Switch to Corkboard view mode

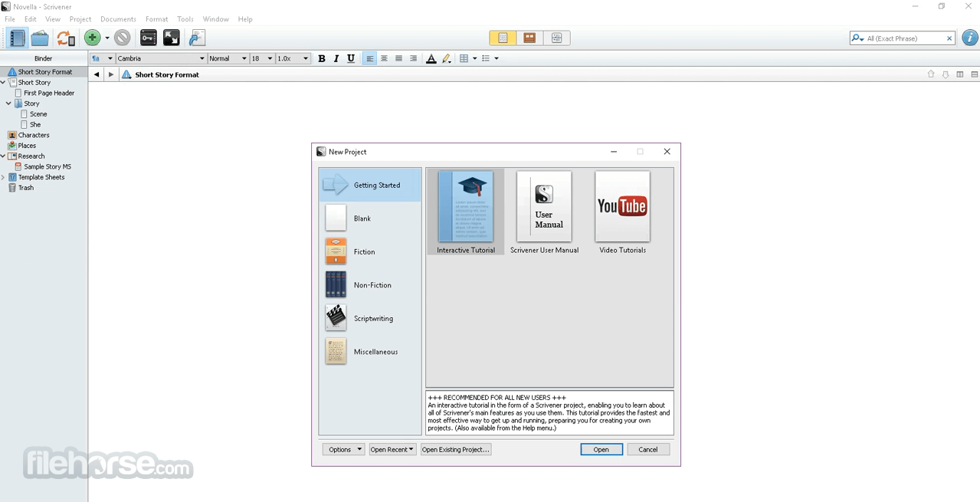(x=529, y=38)
